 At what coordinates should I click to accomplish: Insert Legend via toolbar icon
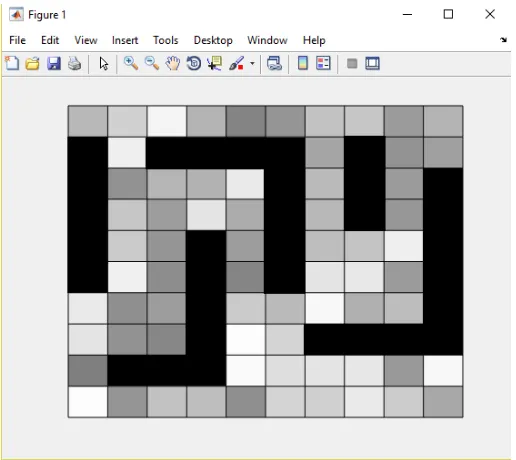point(323,63)
